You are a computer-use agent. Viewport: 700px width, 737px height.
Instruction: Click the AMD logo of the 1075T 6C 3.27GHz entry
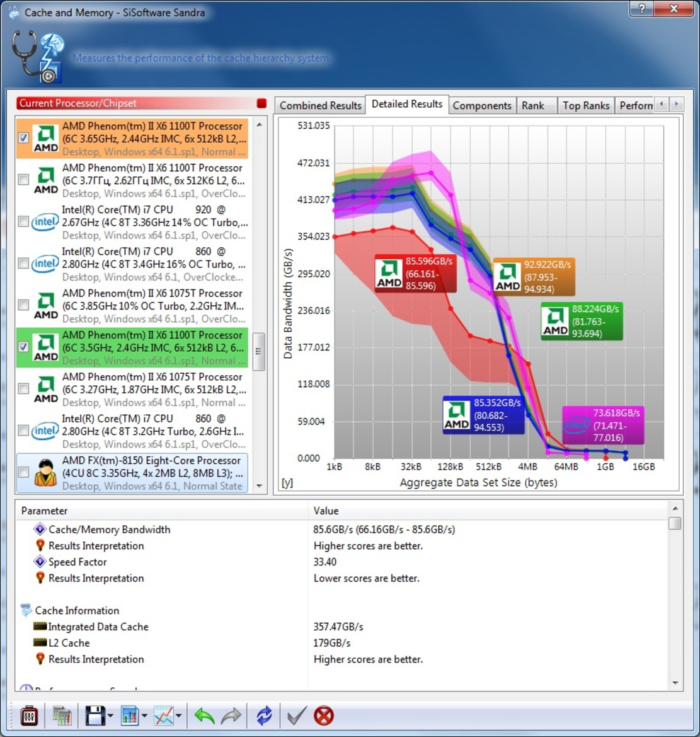pyautogui.click(x=45, y=389)
